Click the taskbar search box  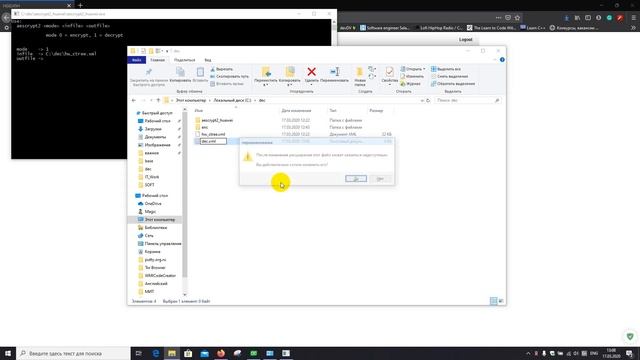(x=73, y=353)
